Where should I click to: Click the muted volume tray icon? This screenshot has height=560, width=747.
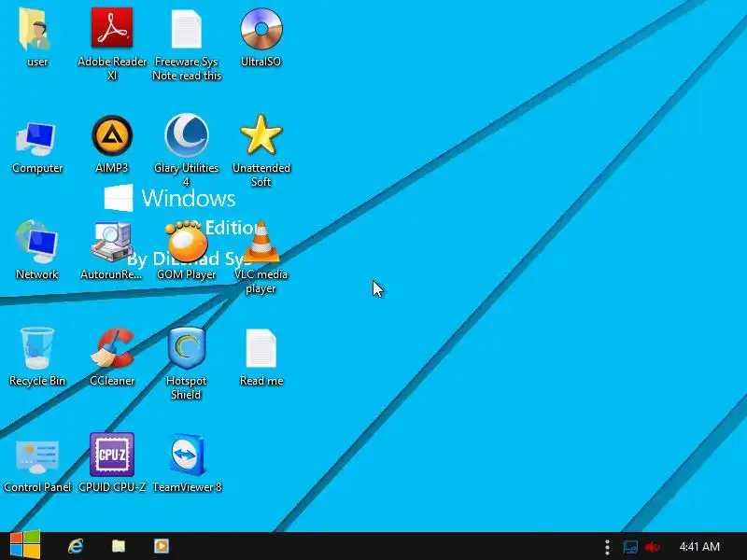[x=652, y=547]
